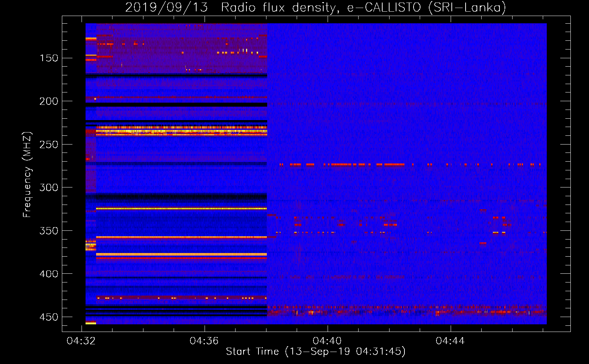This screenshot has width=589, height=364.
Task: Click the '04:36' time tick label
Action: coord(204,341)
